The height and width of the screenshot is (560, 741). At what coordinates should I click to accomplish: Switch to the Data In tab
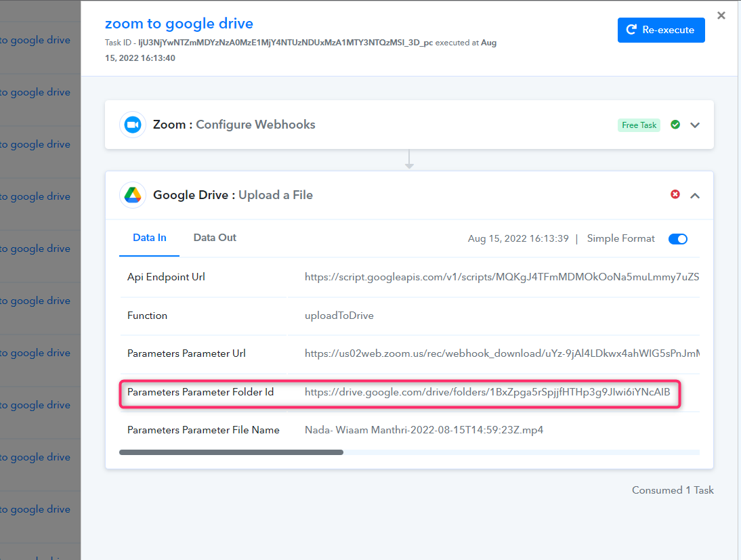149,238
